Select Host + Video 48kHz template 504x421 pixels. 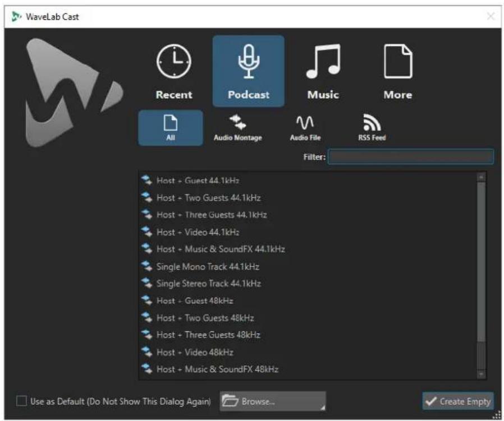click(x=309, y=352)
